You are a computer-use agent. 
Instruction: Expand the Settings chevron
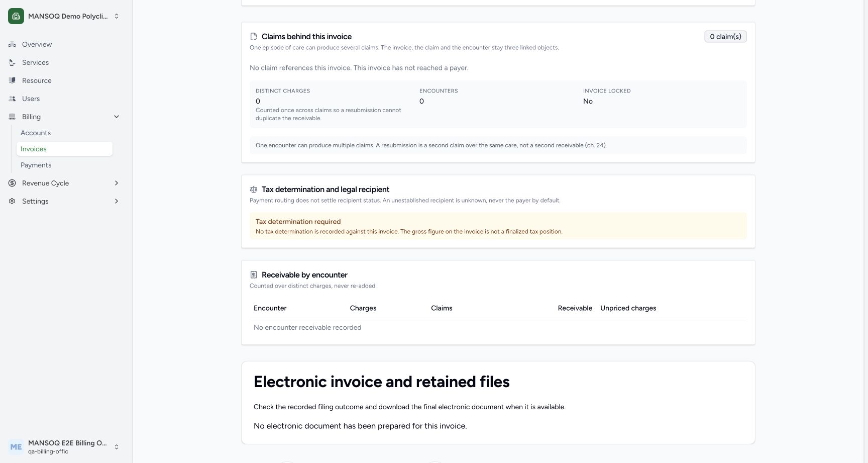tap(117, 201)
